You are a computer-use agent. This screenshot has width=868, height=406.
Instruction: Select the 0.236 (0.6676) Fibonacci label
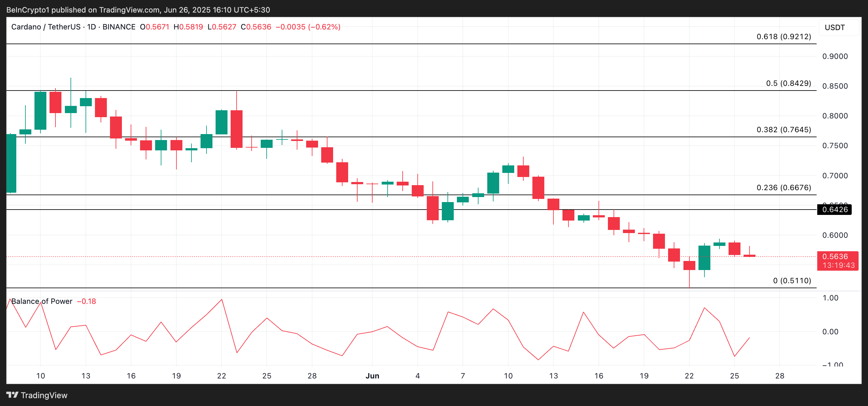783,188
